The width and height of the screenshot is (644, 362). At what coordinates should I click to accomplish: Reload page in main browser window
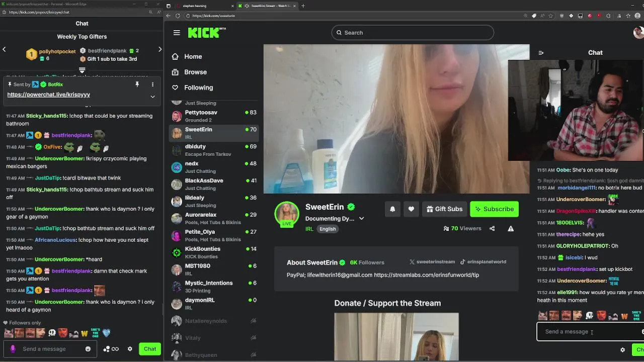178,16
